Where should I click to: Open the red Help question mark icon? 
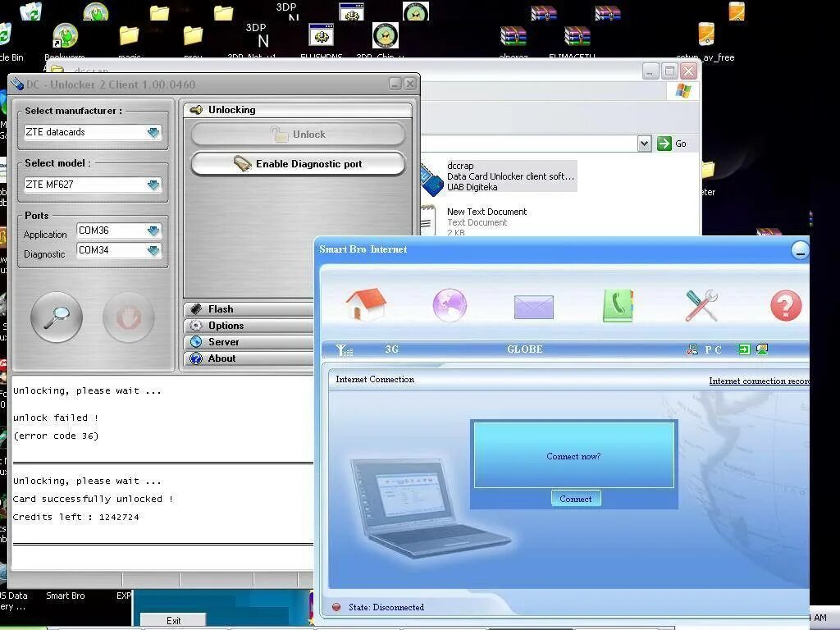click(x=786, y=306)
